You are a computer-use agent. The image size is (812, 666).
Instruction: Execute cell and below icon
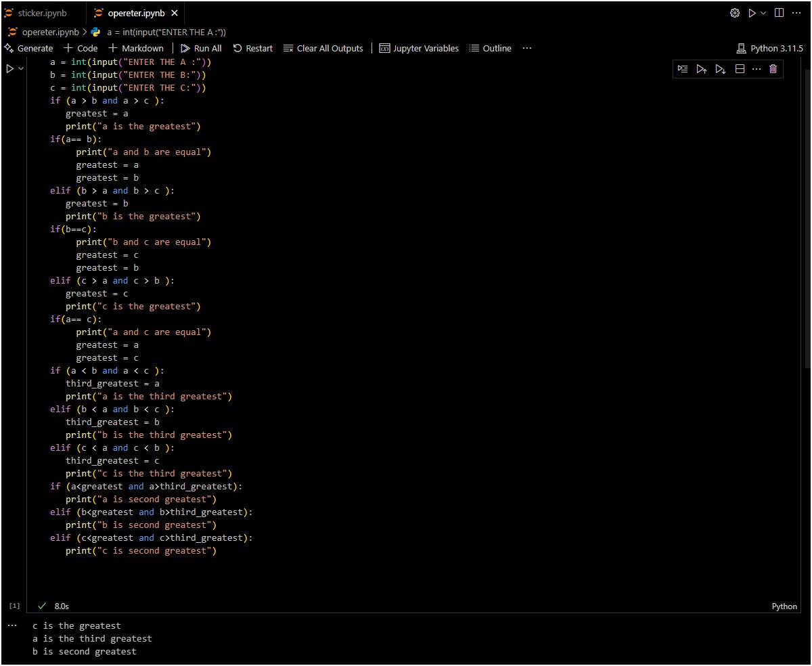pyautogui.click(x=721, y=69)
